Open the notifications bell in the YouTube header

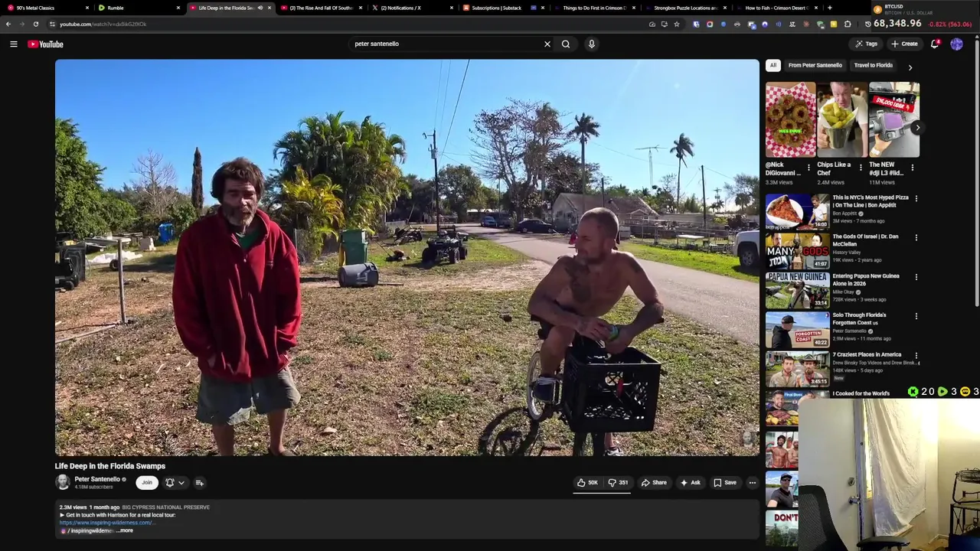coord(935,44)
